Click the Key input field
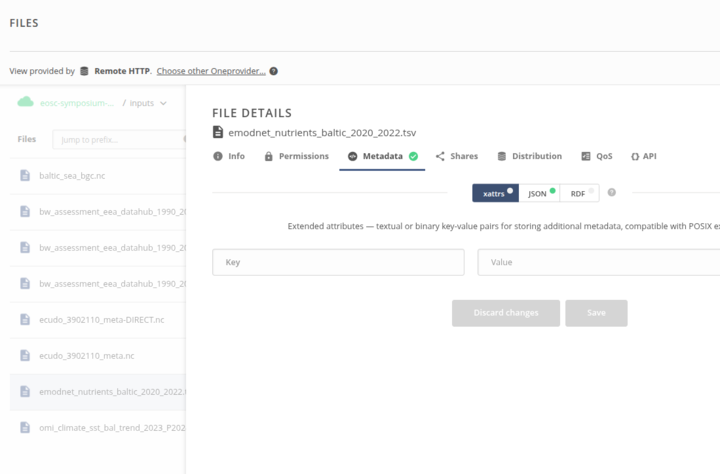 338,262
